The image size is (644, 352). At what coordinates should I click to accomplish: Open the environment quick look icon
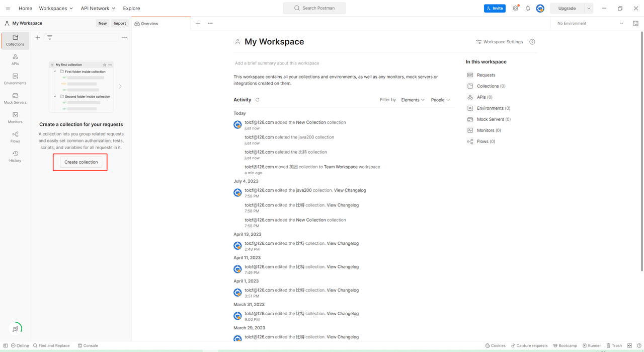[635, 24]
